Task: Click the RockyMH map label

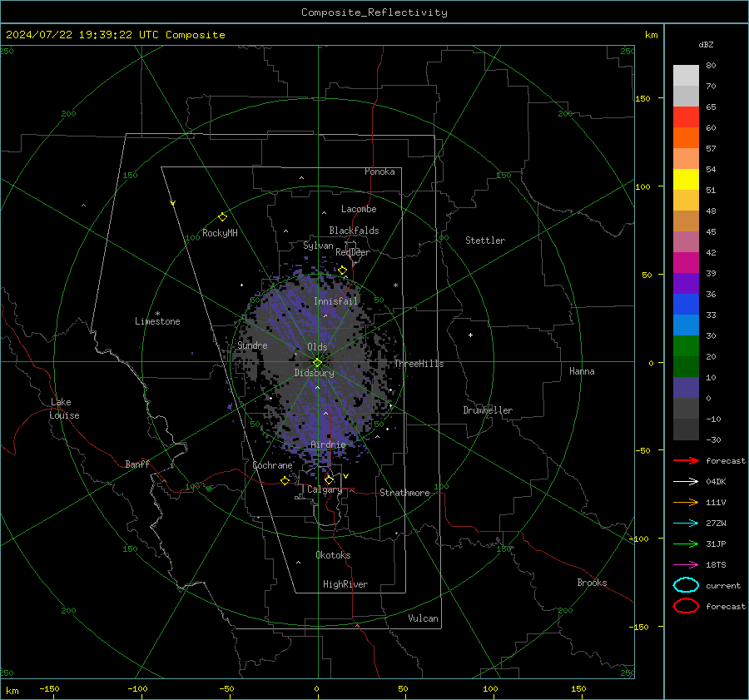Action: (x=220, y=233)
